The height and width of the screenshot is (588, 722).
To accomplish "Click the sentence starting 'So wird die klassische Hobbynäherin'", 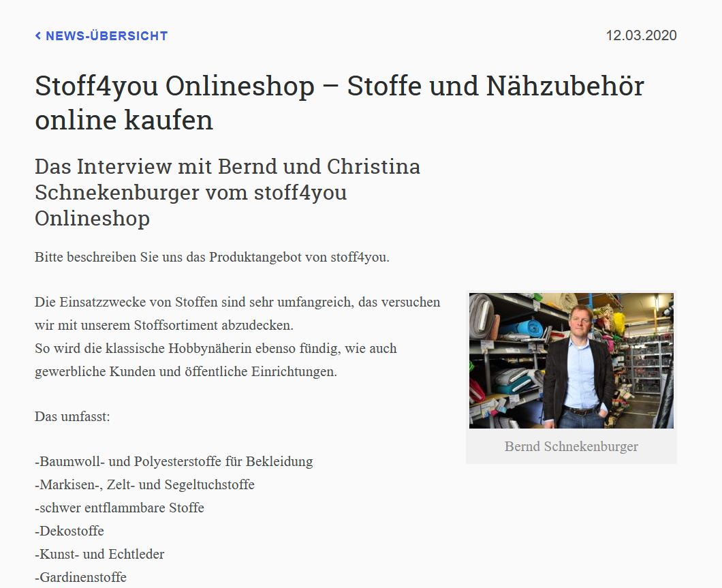I will pyautogui.click(x=215, y=348).
